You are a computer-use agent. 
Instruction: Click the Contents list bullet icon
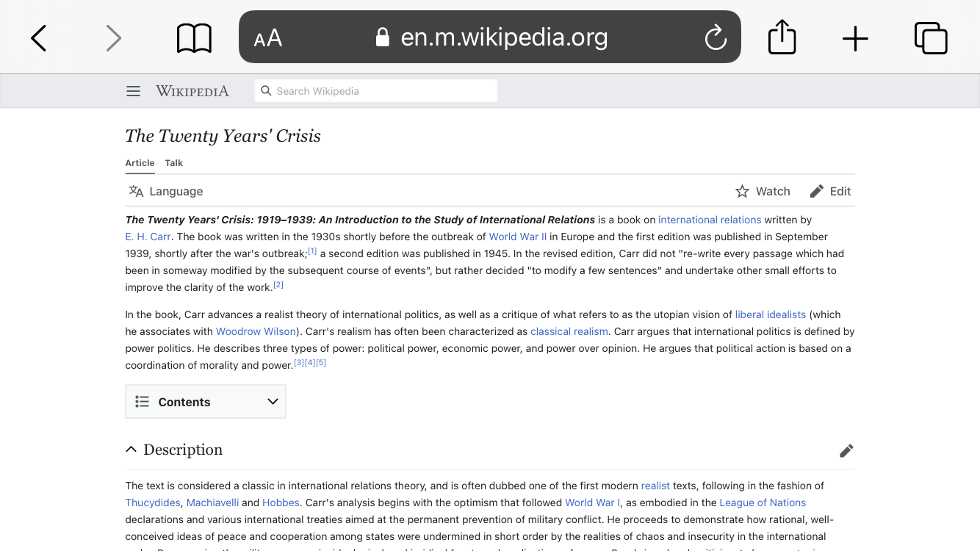click(143, 402)
